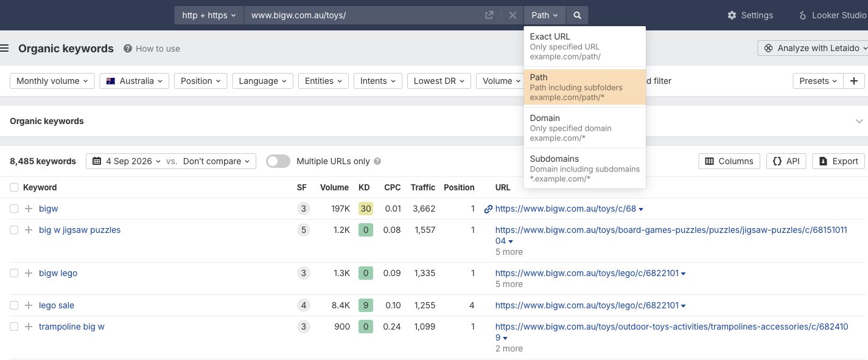Screen dimensions: 868x360
Task: Add lego sale keyword with plus icon
Action: (28, 305)
